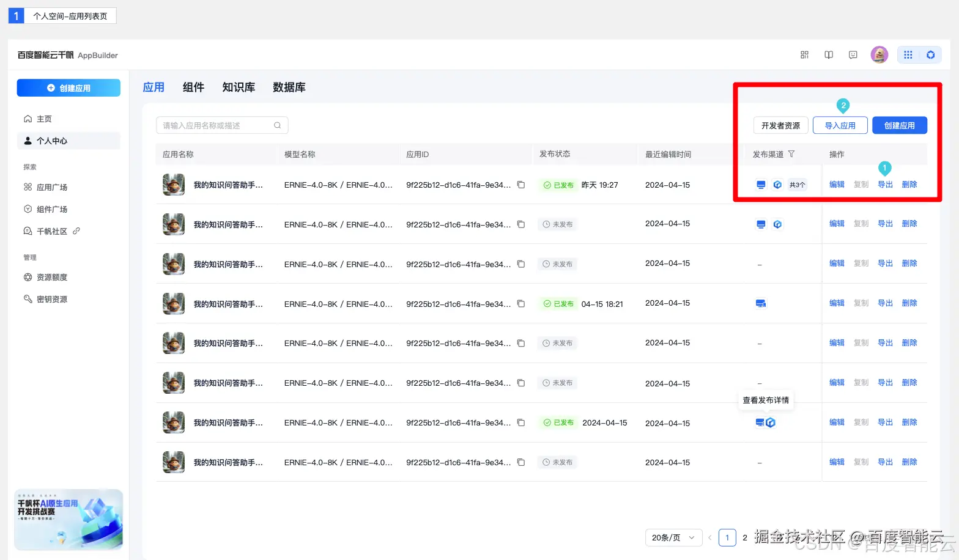Select 个人中心 in the sidebar
Screen dimensions: 959x560
68,141
